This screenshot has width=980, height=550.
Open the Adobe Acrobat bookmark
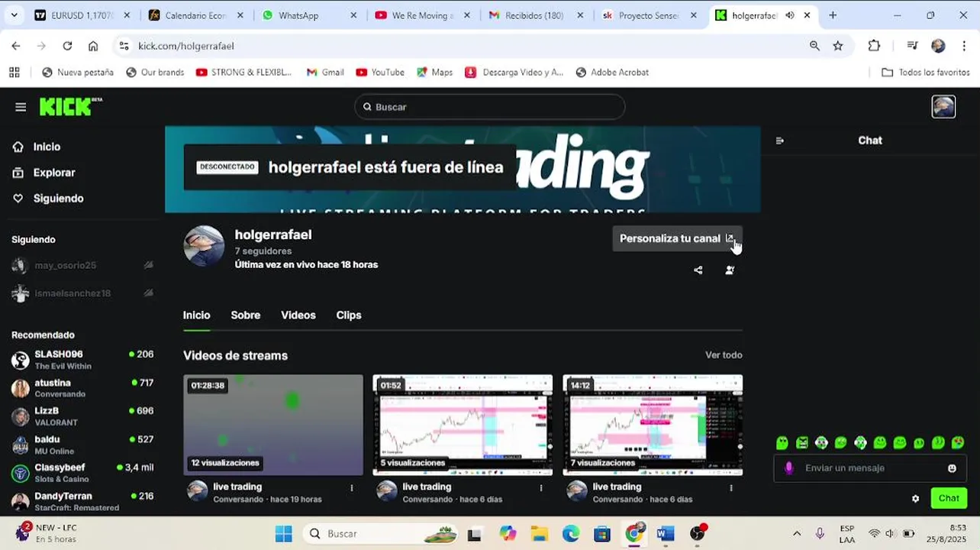click(612, 72)
